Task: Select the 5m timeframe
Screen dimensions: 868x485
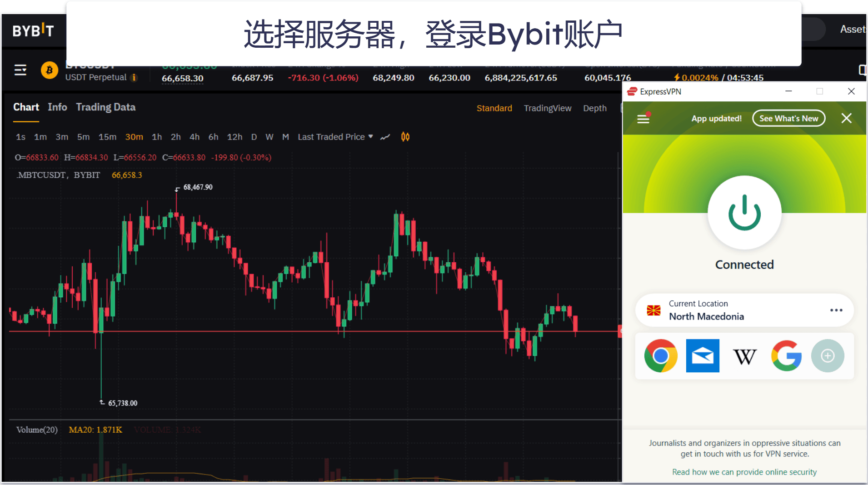Action: 83,137
